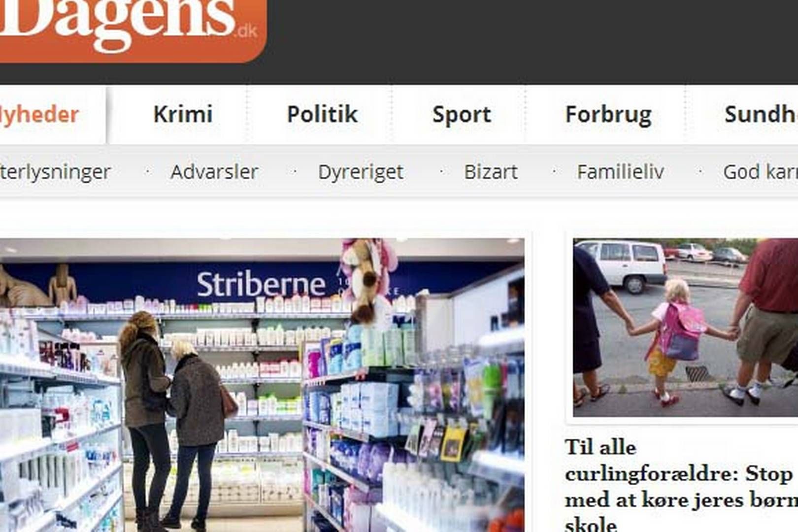Click the Efterlysninger subcategory link
This screenshot has width=798, height=532.
coord(55,172)
